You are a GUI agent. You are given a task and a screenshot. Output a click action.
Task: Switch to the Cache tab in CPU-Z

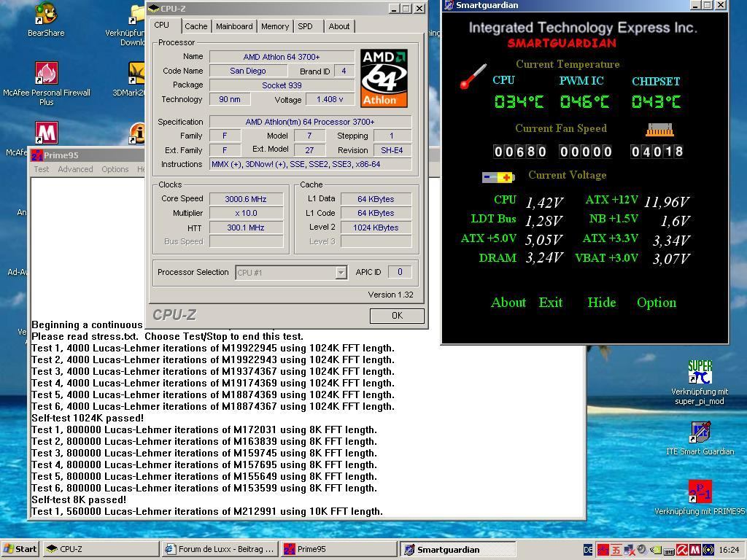196,26
